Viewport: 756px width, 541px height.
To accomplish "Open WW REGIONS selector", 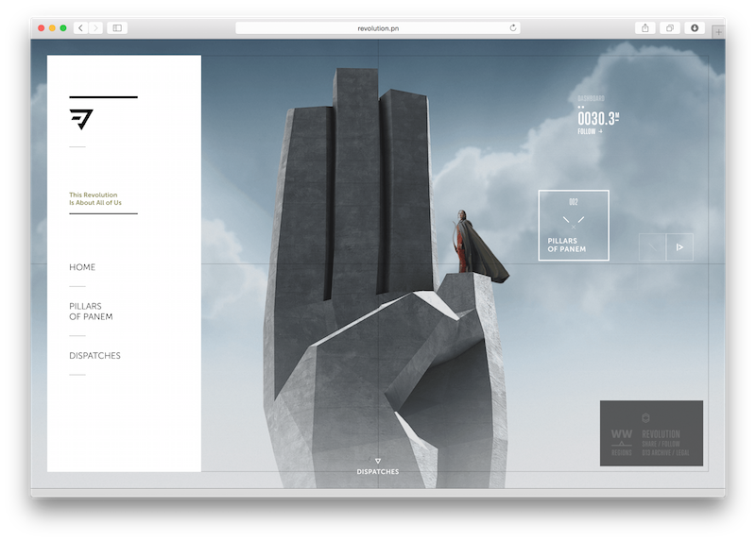I will (x=622, y=442).
